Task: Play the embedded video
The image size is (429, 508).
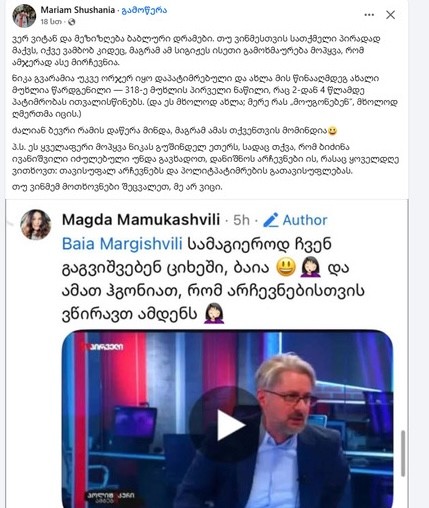Action: pos(230,425)
